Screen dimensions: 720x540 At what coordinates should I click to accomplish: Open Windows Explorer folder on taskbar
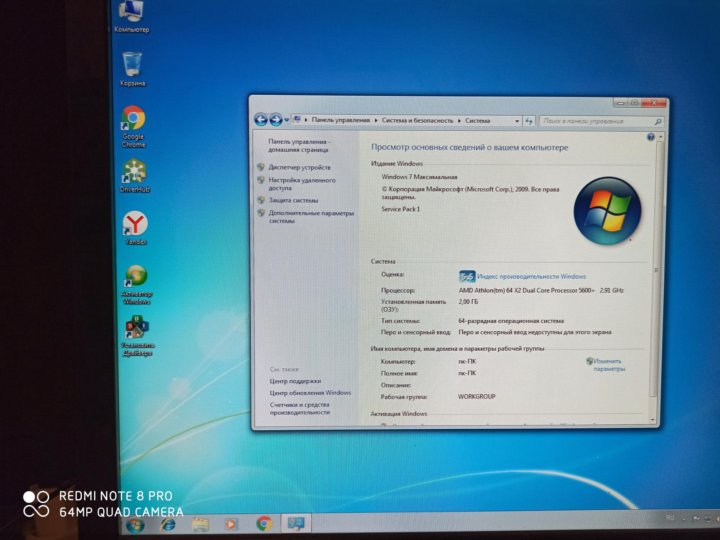[x=200, y=523]
